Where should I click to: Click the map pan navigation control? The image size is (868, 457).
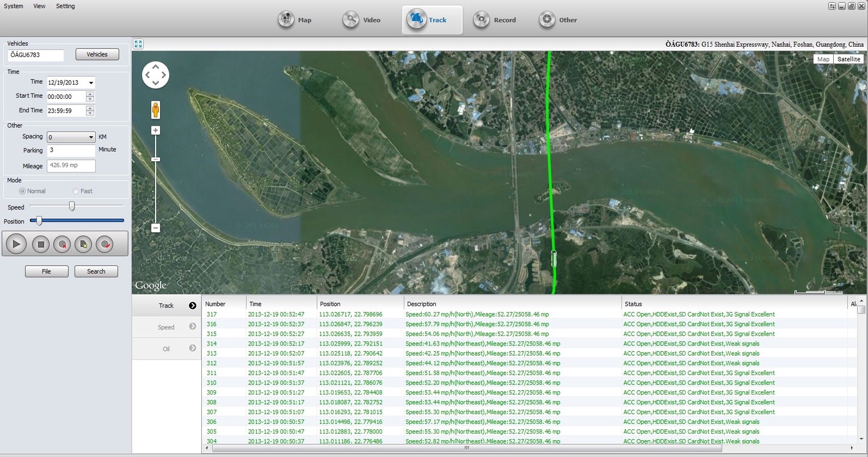point(156,75)
